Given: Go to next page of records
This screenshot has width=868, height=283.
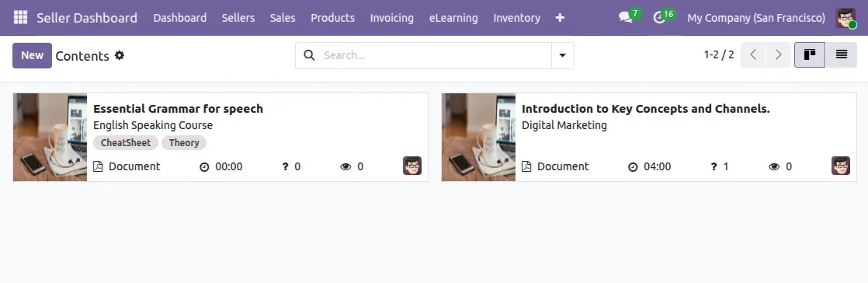Looking at the screenshot, I should 778,55.
